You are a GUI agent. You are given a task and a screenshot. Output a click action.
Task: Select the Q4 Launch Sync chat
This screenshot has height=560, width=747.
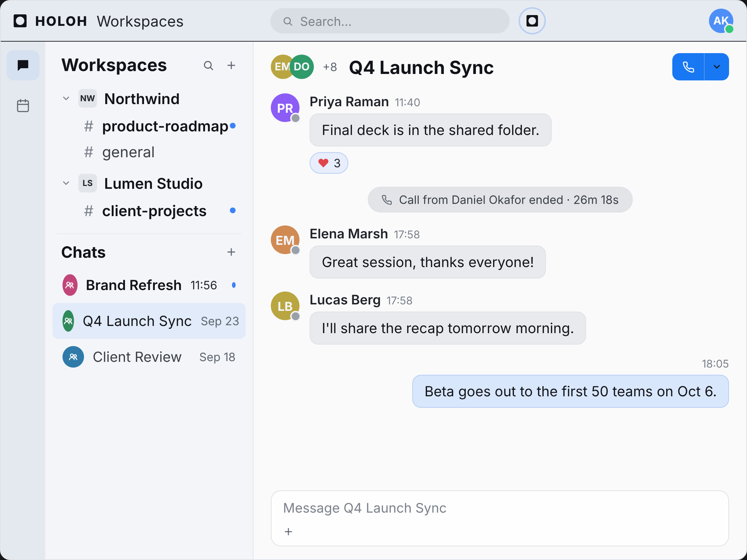point(149,321)
